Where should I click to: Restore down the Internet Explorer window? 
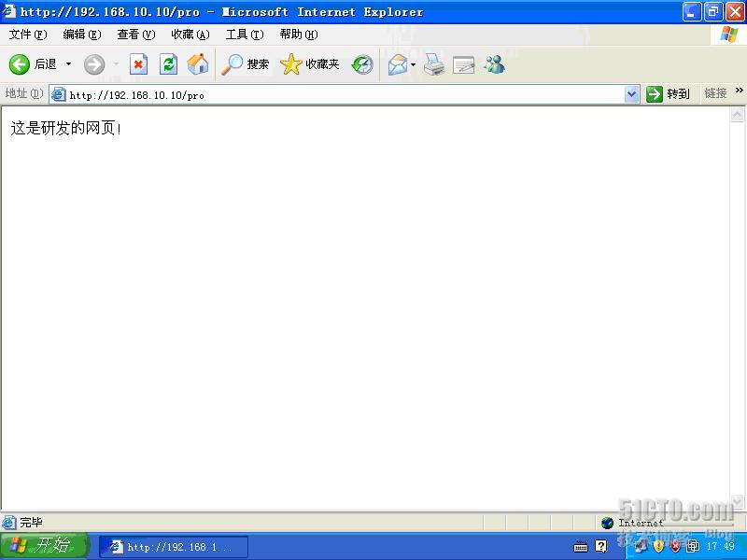point(713,12)
